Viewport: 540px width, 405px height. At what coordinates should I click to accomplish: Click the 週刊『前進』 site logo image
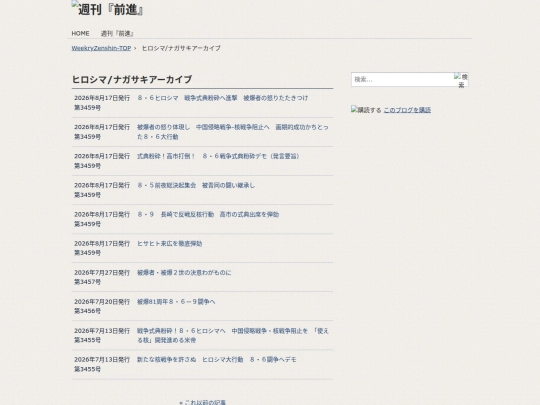pos(107,9)
